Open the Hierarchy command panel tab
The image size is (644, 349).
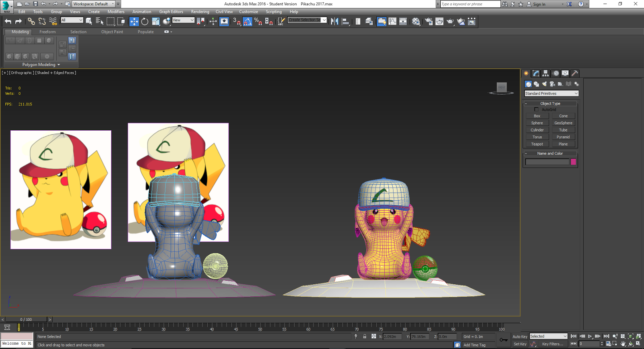tap(545, 73)
